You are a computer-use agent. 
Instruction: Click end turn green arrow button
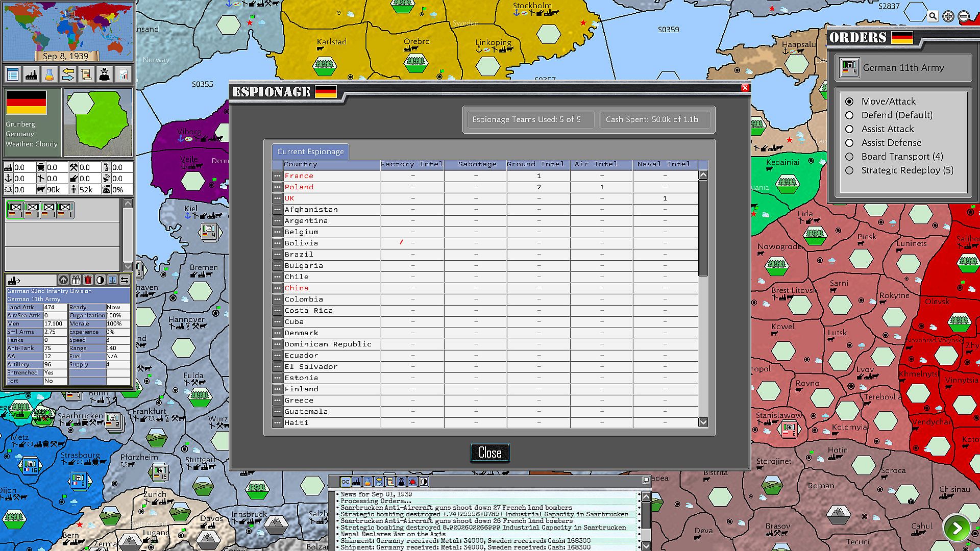(x=957, y=528)
